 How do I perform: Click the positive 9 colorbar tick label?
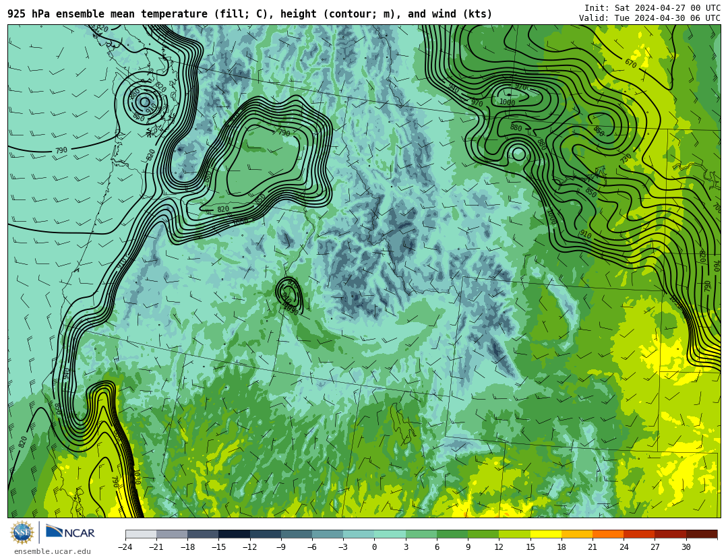[x=468, y=547]
